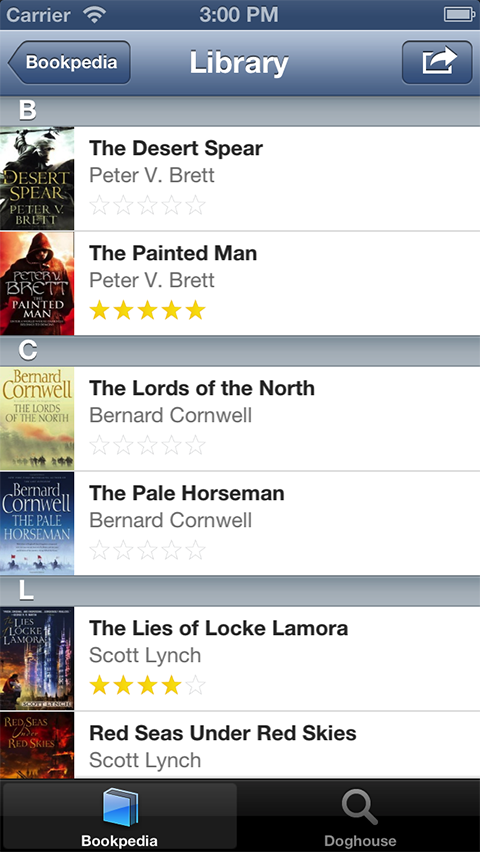The width and height of the screenshot is (480, 852).
Task: Open The Painted Man cover thumbnail
Action: [x=37, y=283]
